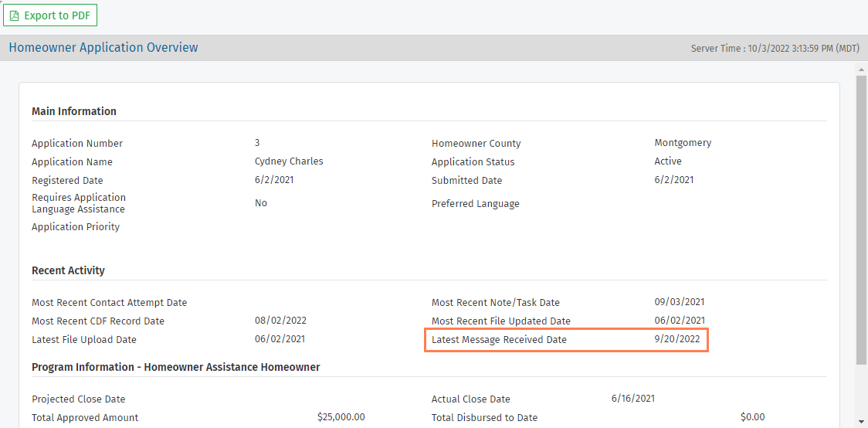Screen dimensions: 868x428
Task: Select the Cydney Charles application name value
Action: click(289, 161)
